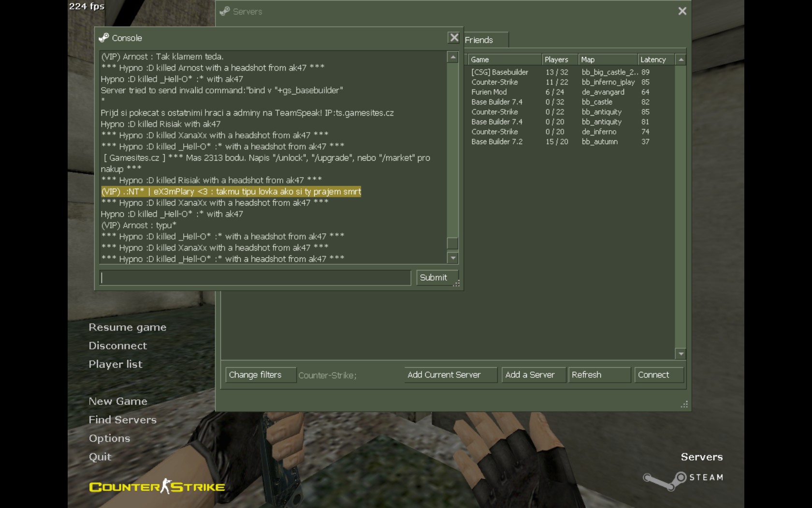
Task: Click the console scrollbar up arrow
Action: [452, 57]
